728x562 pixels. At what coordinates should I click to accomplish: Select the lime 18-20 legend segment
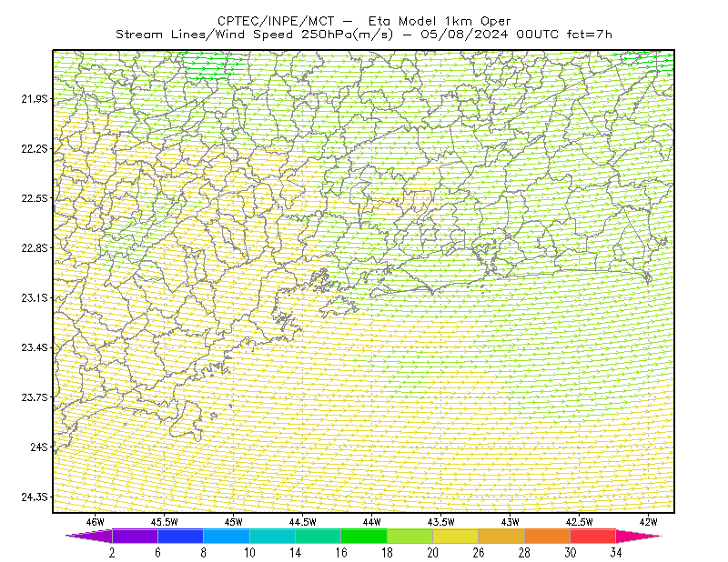click(x=410, y=536)
